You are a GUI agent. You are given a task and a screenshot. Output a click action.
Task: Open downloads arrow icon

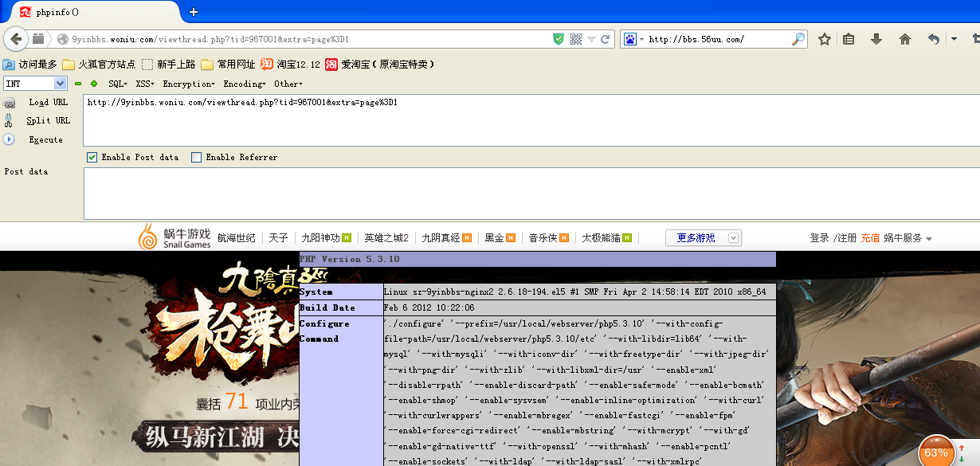(876, 39)
